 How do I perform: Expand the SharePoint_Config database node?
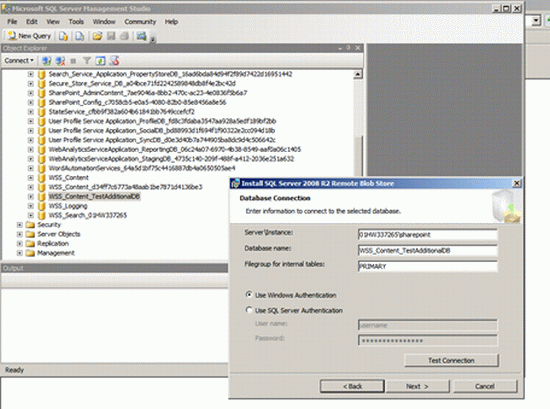coord(31,102)
